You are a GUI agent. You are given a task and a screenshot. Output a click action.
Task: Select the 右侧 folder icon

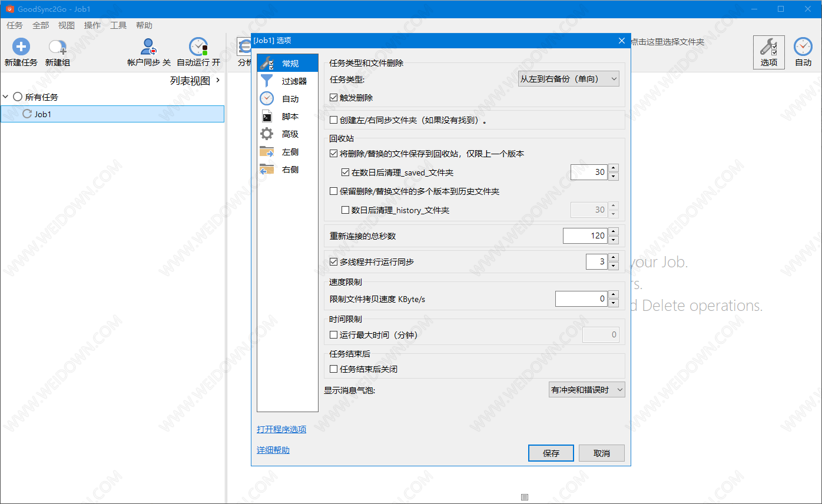[x=267, y=169]
